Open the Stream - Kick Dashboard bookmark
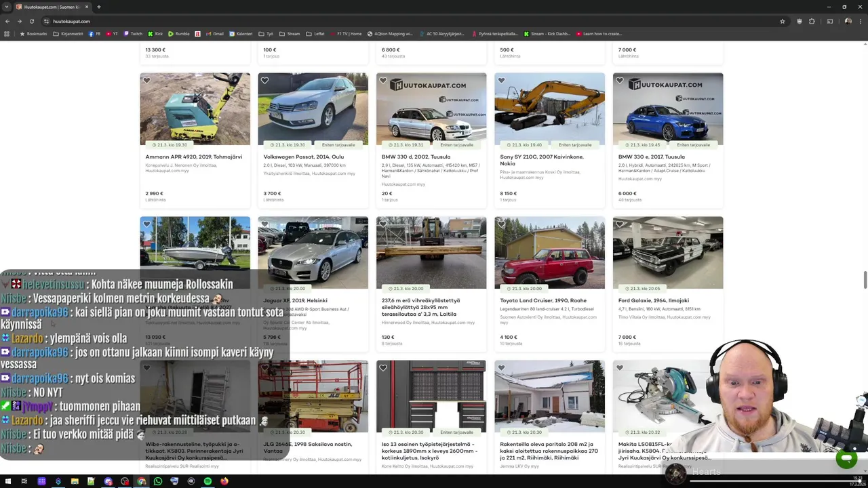The height and width of the screenshot is (488, 868). pyautogui.click(x=547, y=33)
